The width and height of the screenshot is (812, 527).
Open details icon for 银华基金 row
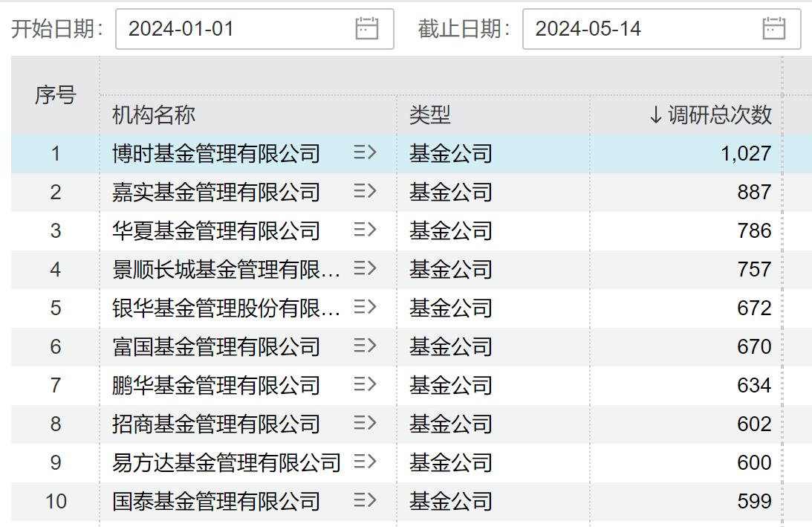tap(365, 307)
